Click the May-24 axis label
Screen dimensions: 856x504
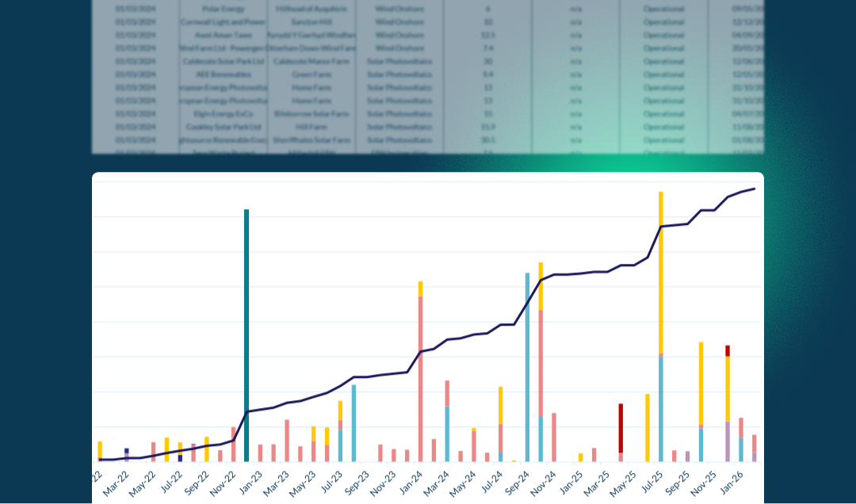pyautogui.click(x=464, y=483)
